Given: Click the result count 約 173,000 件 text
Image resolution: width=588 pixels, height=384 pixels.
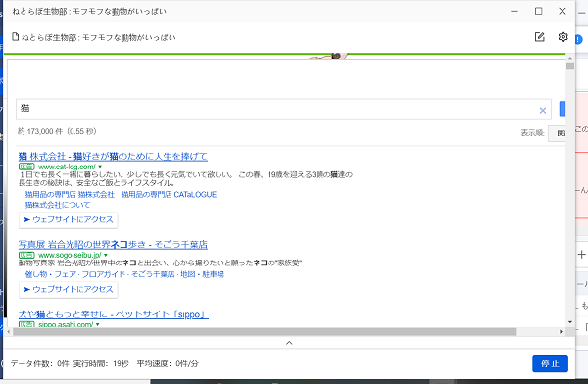Looking at the screenshot, I should [x=57, y=131].
